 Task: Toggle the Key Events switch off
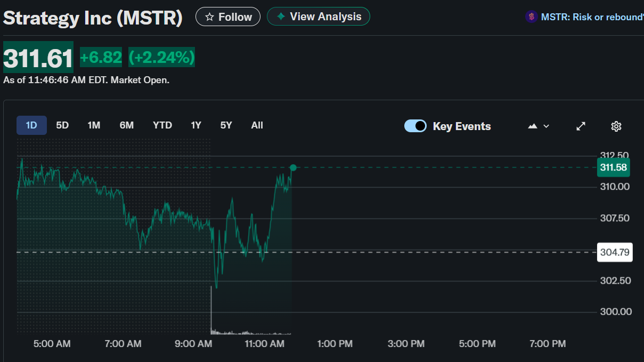tap(415, 126)
